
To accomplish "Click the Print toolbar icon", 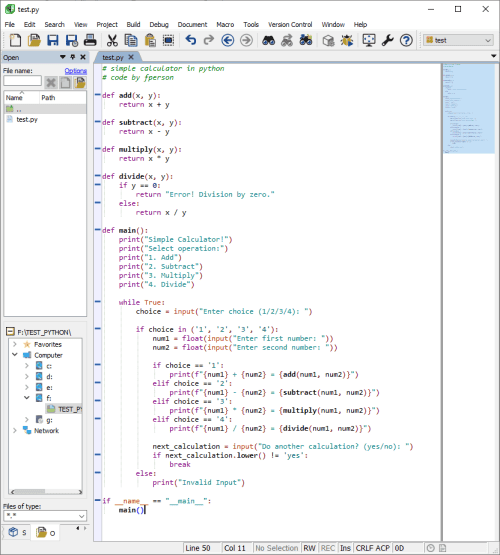I will coord(90,40).
